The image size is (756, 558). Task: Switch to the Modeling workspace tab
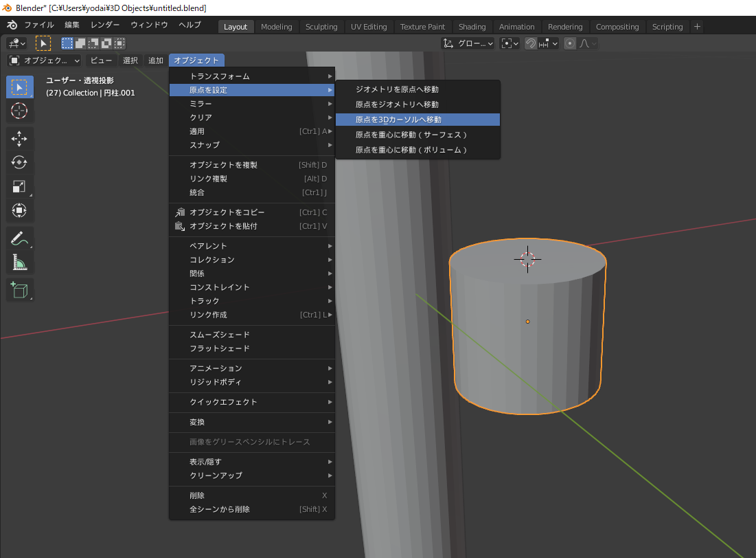[x=276, y=27]
